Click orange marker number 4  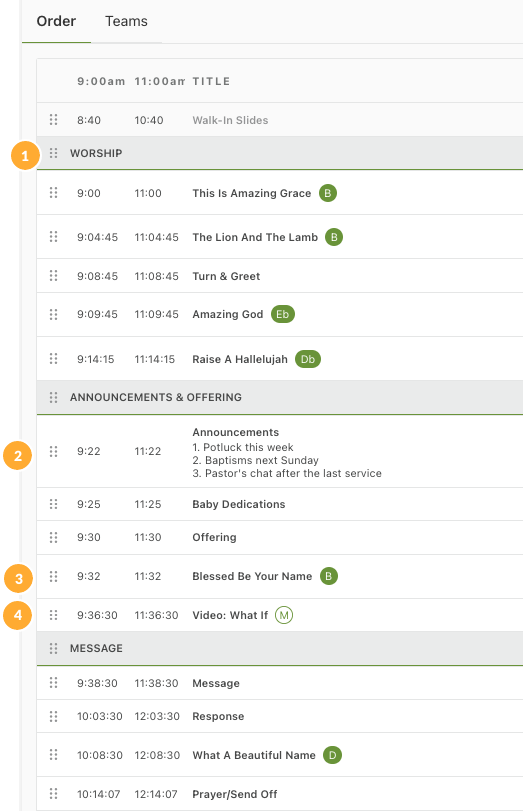(18, 615)
